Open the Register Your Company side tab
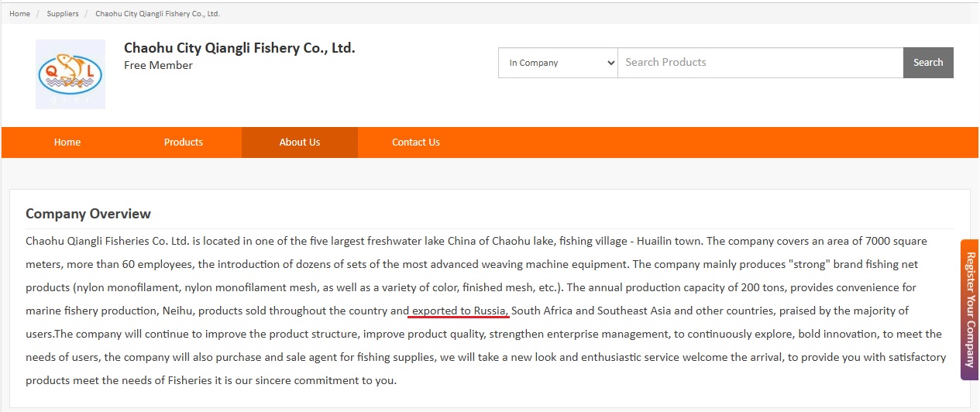 pos(970,310)
